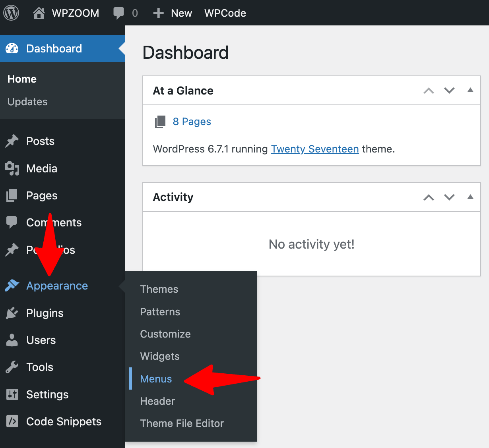Open the 8 Pages link
This screenshot has height=448, width=489.
pyautogui.click(x=192, y=122)
